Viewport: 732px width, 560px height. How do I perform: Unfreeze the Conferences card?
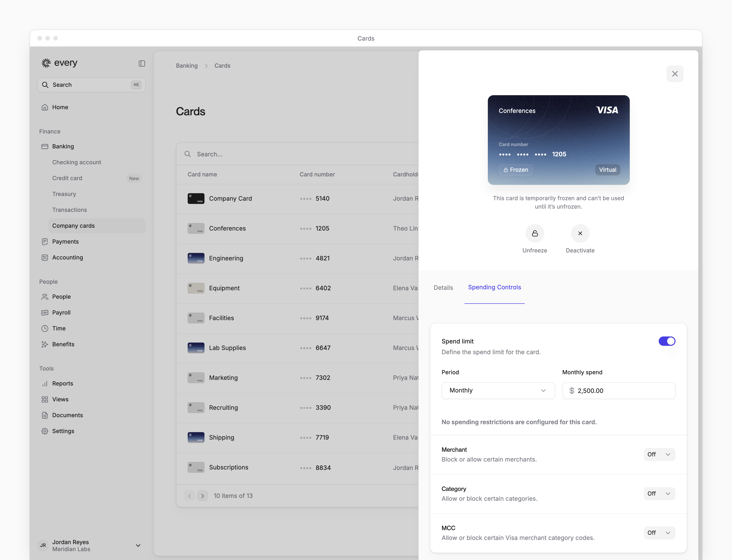[535, 233]
